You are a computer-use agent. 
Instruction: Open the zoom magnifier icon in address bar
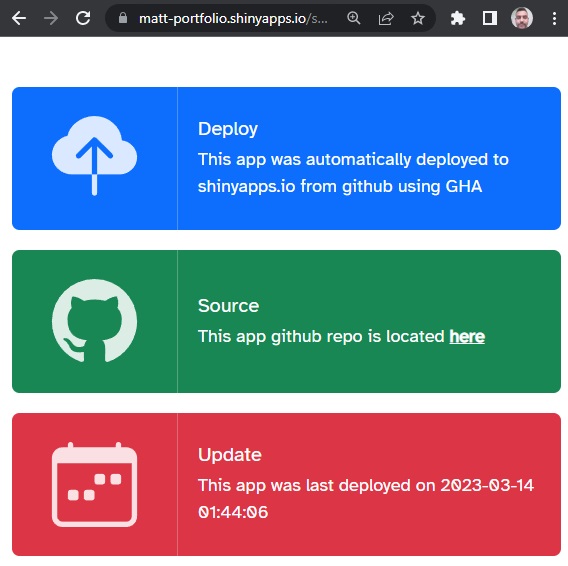tap(354, 18)
